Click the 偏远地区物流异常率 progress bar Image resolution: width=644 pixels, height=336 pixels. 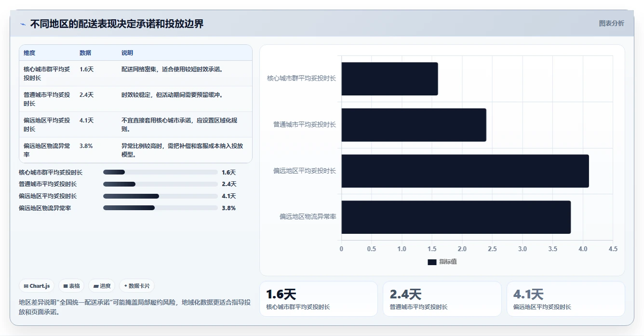point(161,208)
